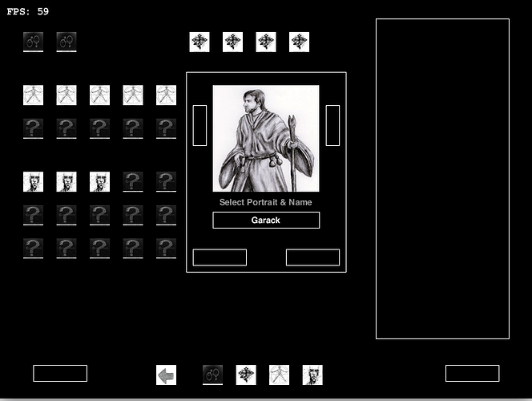Screen dimensions: 532x401
Task: Click the last question-mark slot in face icon row
Action: click(x=167, y=182)
